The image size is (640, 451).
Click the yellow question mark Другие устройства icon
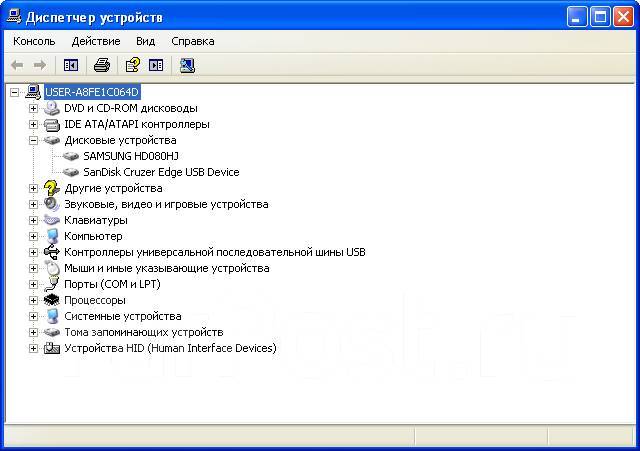tap(52, 188)
